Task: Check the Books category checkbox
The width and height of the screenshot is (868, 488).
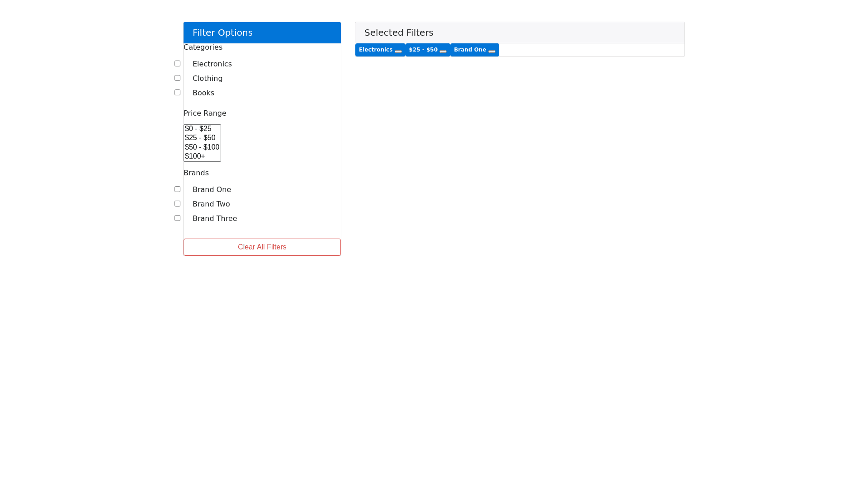Action: point(177,93)
